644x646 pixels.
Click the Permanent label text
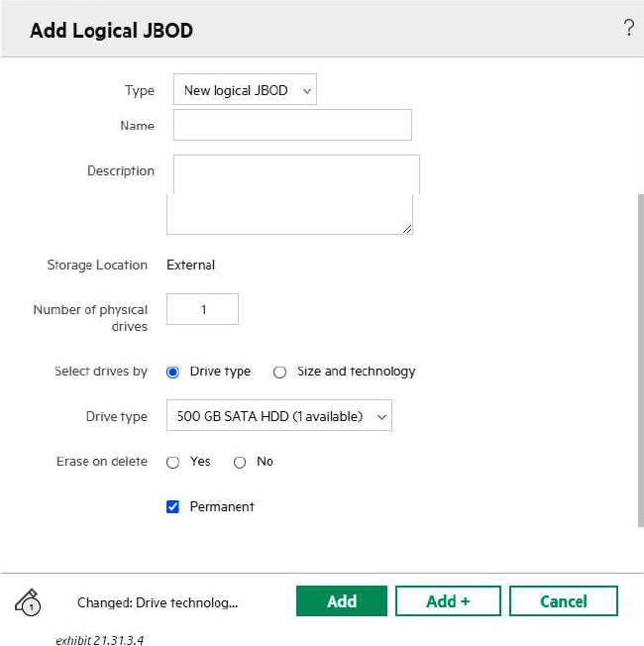pyautogui.click(x=222, y=506)
